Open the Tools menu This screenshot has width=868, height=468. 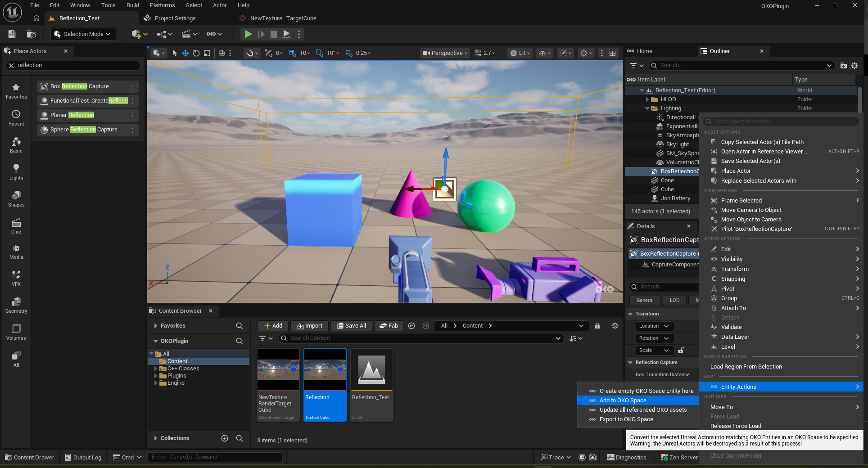(108, 5)
